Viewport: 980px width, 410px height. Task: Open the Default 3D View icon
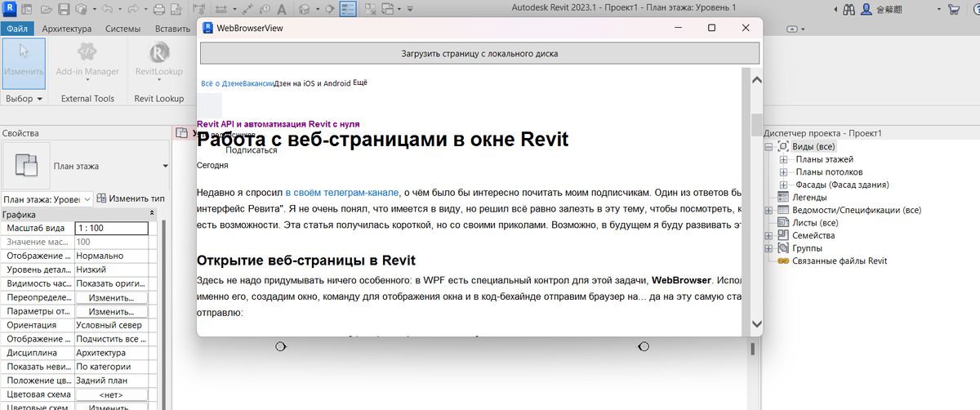304,9
